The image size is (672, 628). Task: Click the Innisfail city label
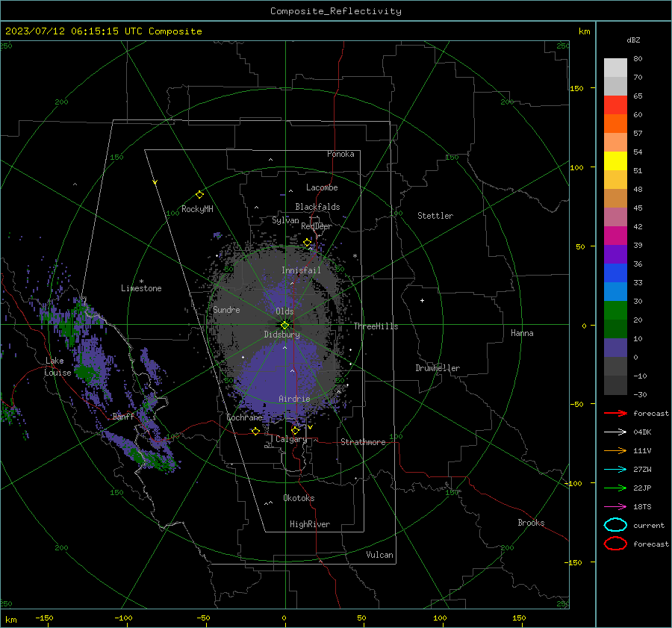pyautogui.click(x=301, y=270)
